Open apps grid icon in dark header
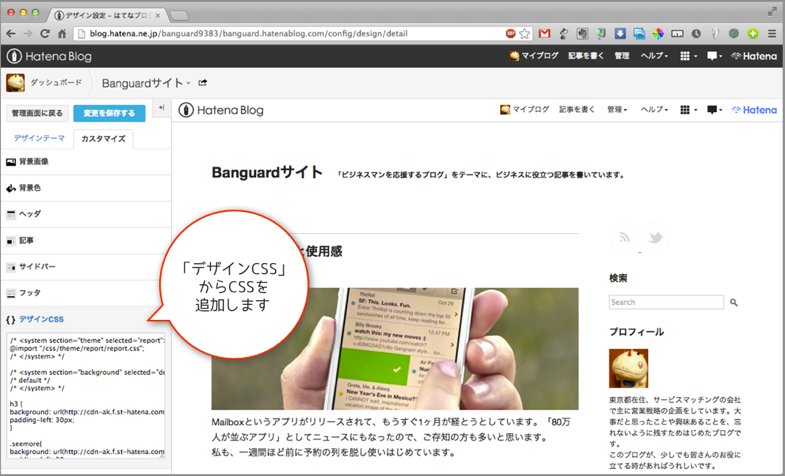This screenshot has height=476, width=785. (688, 56)
